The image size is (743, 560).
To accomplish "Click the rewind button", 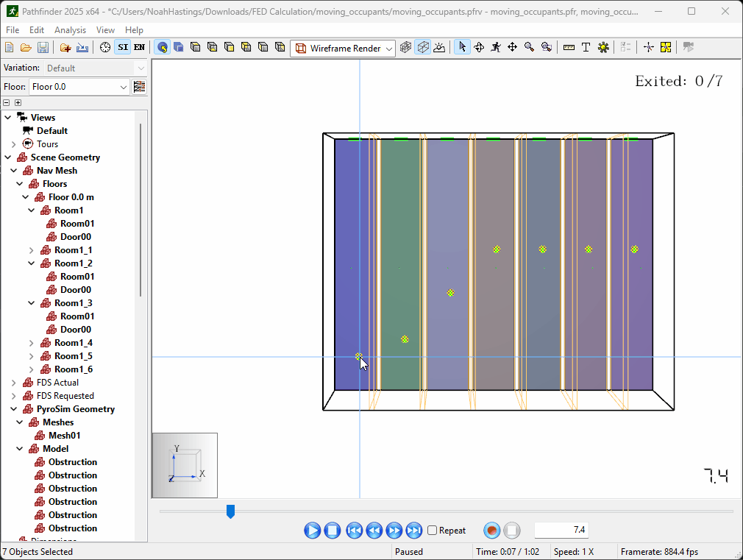I will tap(374, 530).
